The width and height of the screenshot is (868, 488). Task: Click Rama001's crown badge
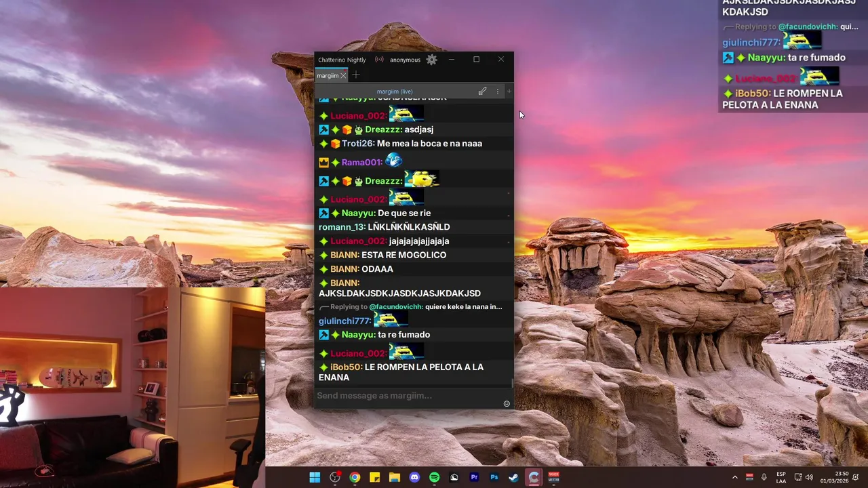324,163
